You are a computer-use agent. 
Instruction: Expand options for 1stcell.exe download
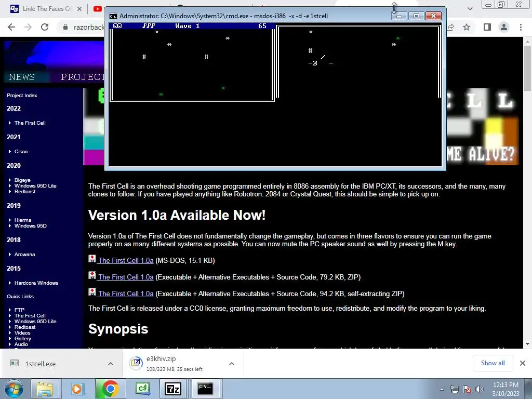111,364
